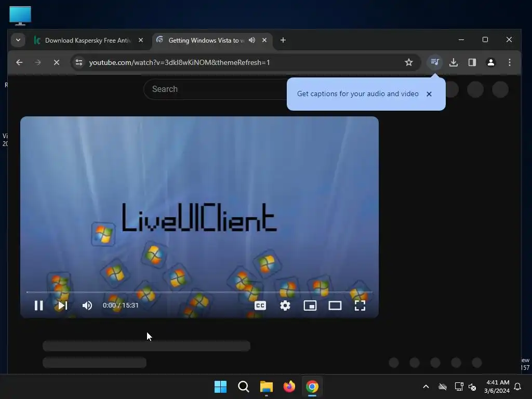Click the 0:00 / 15:31 time display
This screenshot has height=399, width=532.
[x=121, y=305]
